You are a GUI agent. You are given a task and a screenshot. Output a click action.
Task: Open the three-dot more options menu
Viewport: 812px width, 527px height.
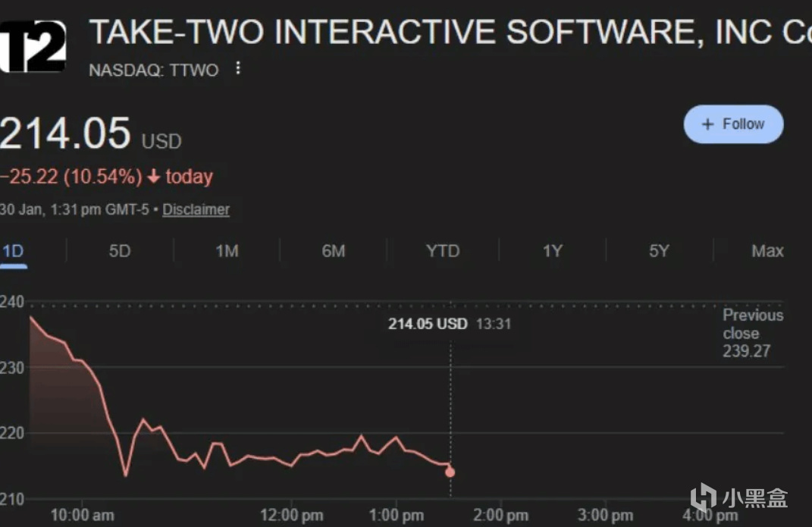click(x=238, y=69)
